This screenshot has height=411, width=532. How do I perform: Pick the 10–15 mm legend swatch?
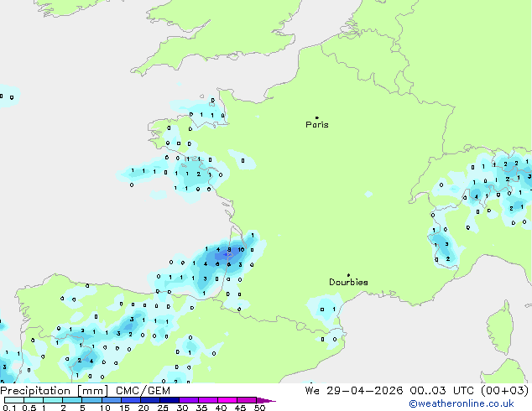click(x=111, y=400)
